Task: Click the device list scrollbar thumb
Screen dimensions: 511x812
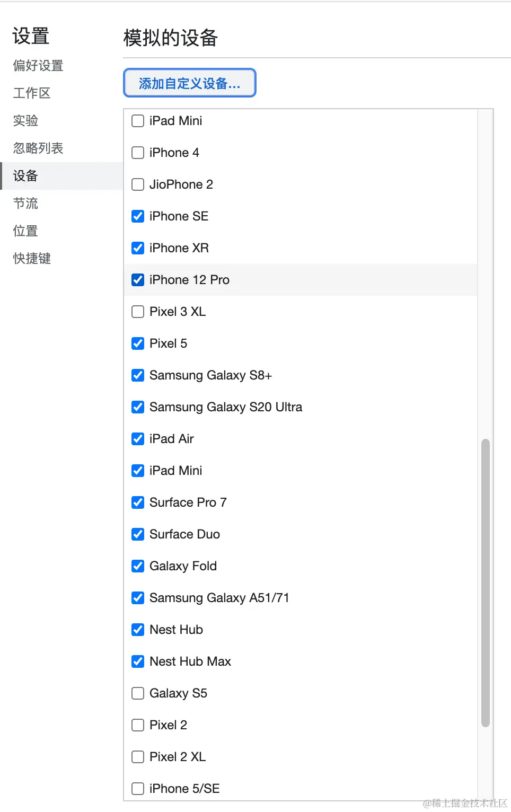Action: [485, 583]
